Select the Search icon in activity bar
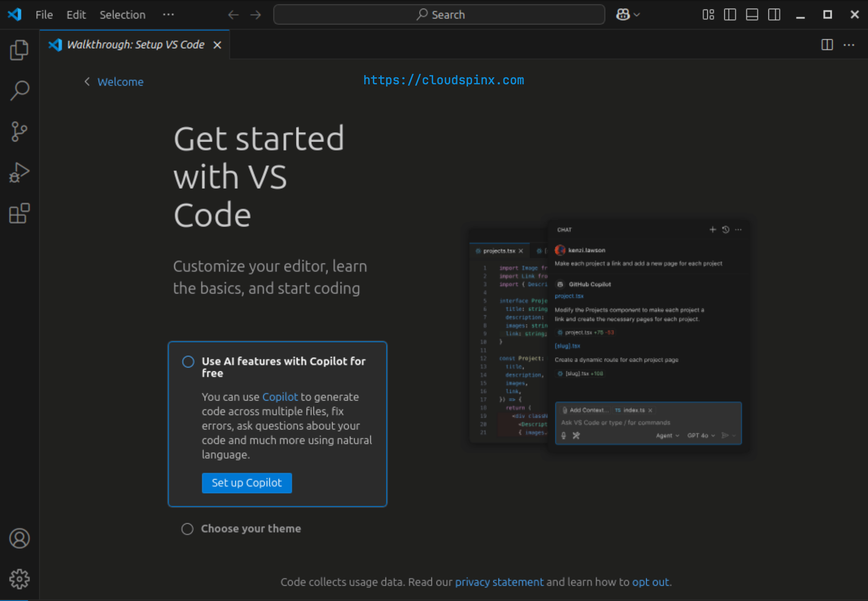The width and height of the screenshot is (868, 601). (19, 90)
